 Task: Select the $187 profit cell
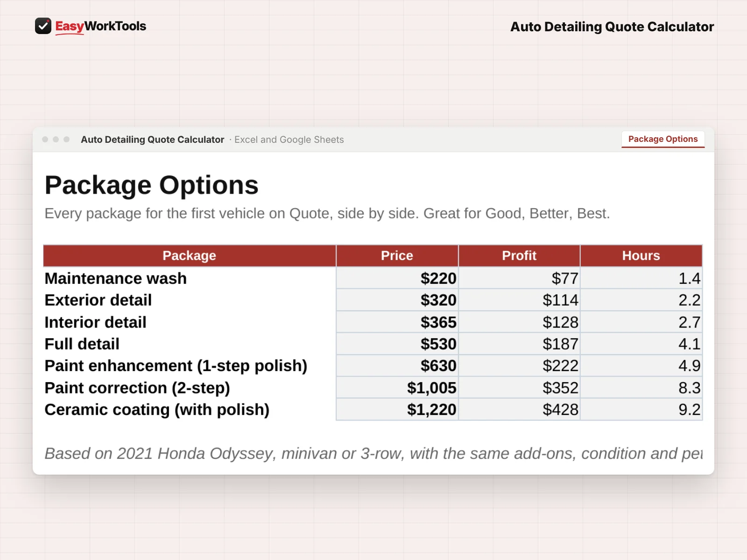(x=519, y=344)
